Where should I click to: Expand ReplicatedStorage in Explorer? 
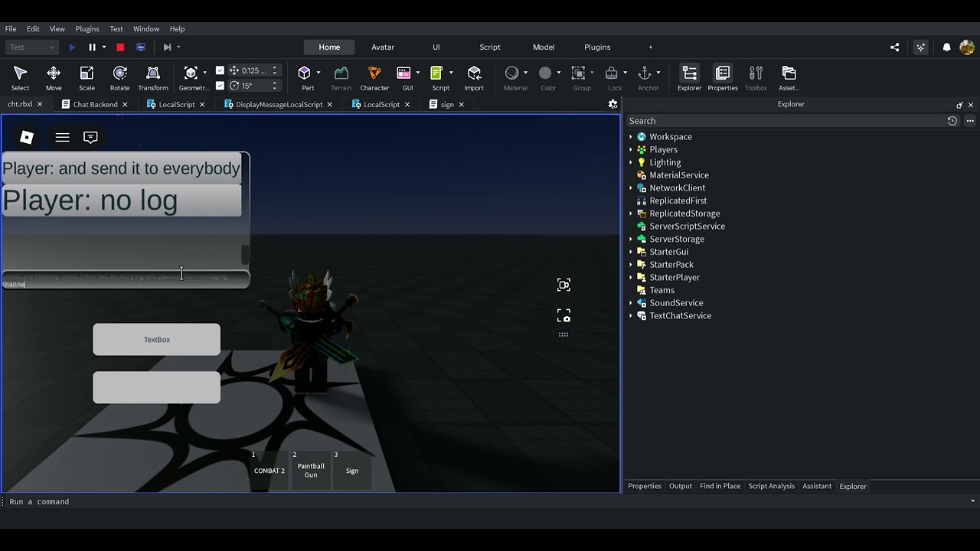click(631, 214)
